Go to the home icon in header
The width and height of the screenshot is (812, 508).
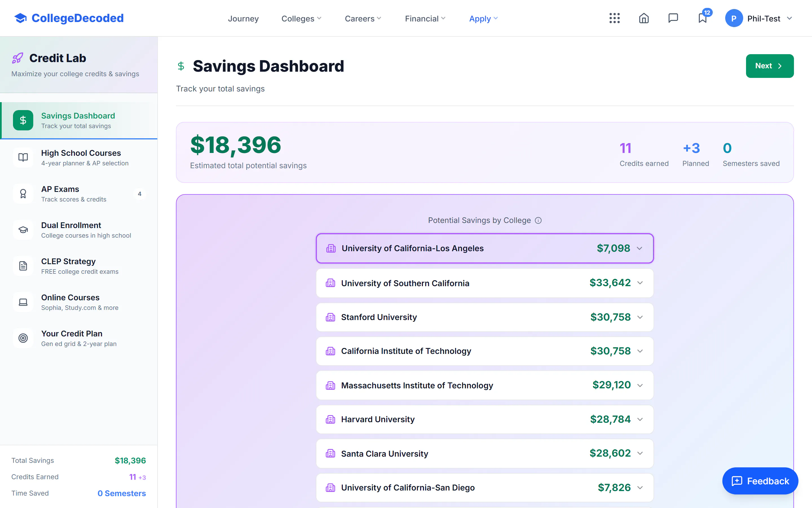tap(644, 18)
